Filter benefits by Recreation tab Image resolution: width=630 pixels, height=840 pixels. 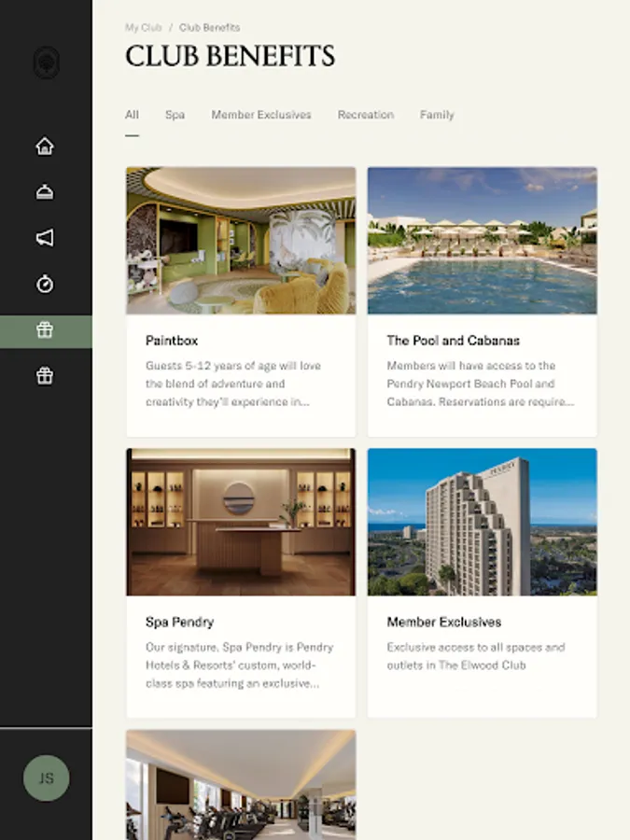click(x=365, y=115)
